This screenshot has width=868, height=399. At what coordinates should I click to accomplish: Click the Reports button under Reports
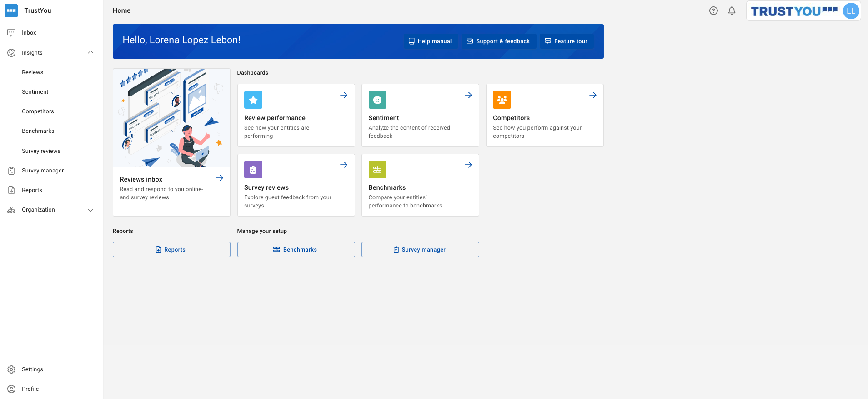pos(171,249)
